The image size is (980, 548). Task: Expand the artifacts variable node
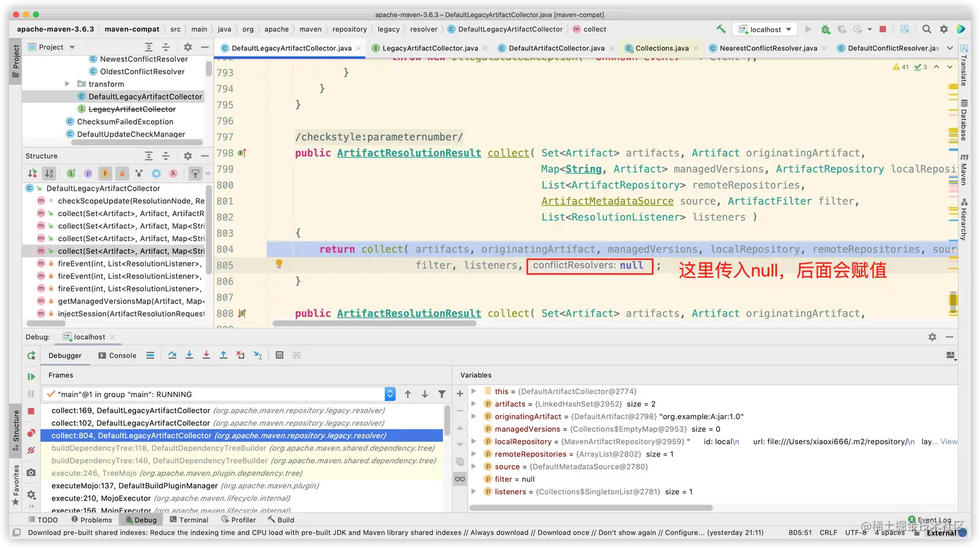click(x=474, y=403)
